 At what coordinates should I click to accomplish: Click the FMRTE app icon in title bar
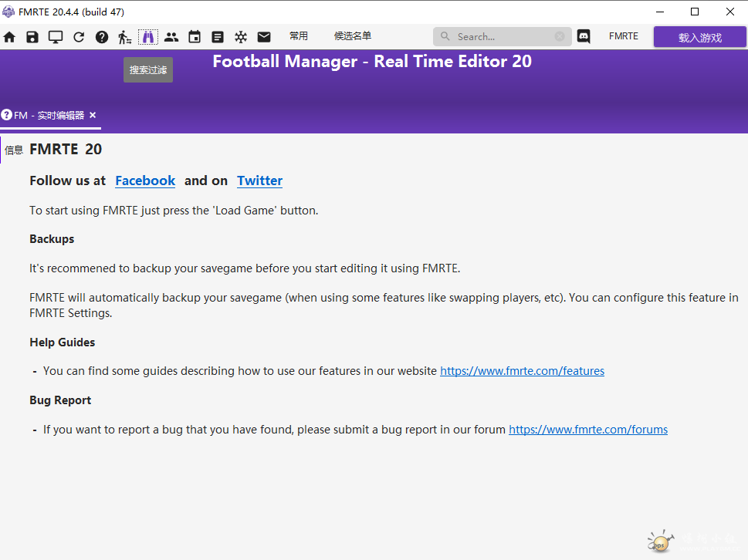pos(8,12)
